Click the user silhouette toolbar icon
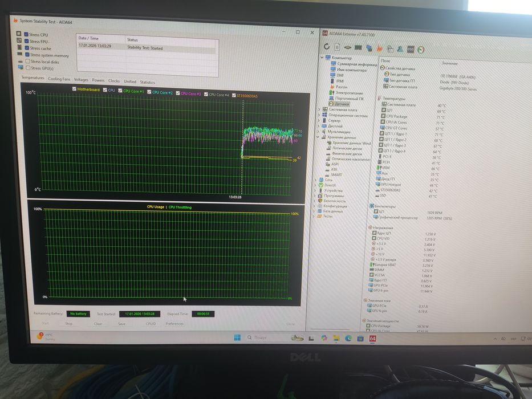The height and width of the screenshot is (399, 532). coord(400,49)
